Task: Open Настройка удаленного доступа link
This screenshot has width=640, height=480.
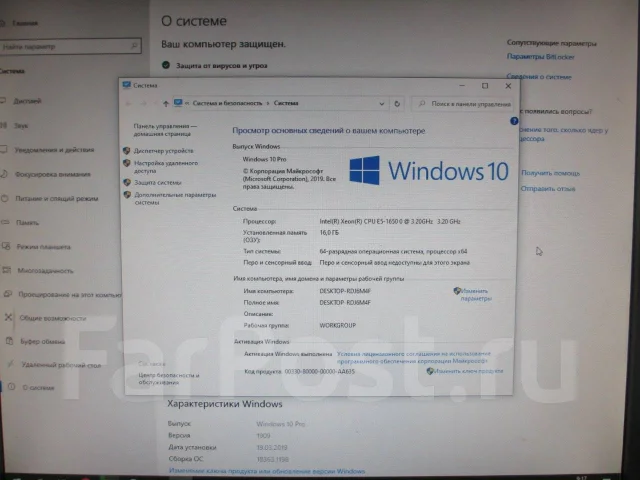Action: [166, 167]
